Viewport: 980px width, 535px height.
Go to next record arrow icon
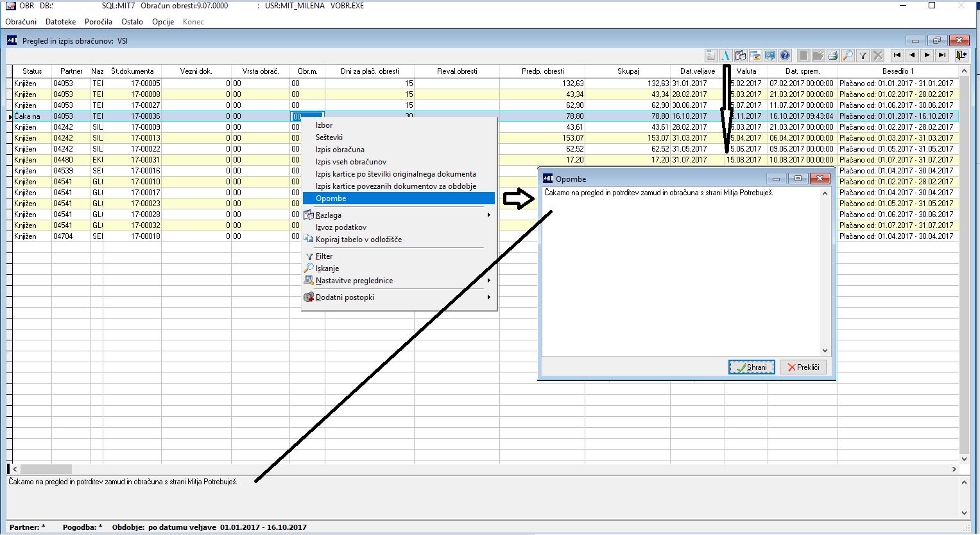click(x=927, y=55)
